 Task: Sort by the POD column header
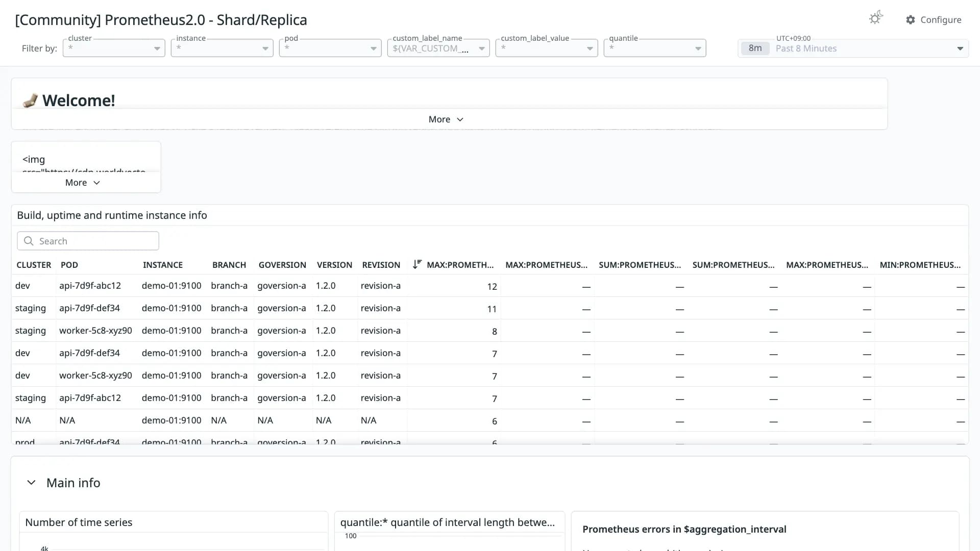coord(69,265)
